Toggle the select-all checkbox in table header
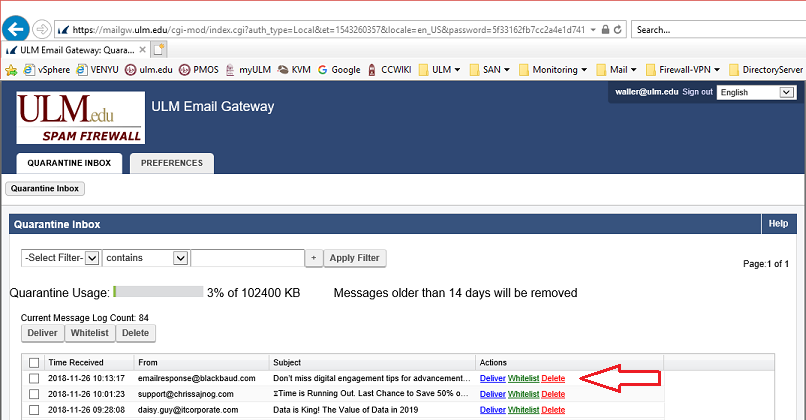The height and width of the screenshot is (420, 806). click(34, 363)
